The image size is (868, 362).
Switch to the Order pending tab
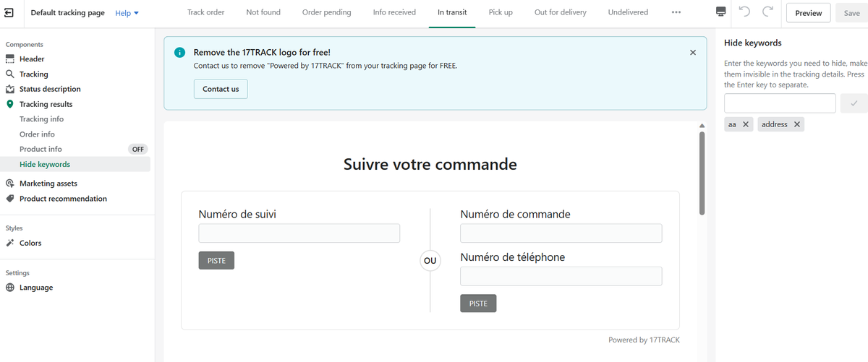(327, 12)
